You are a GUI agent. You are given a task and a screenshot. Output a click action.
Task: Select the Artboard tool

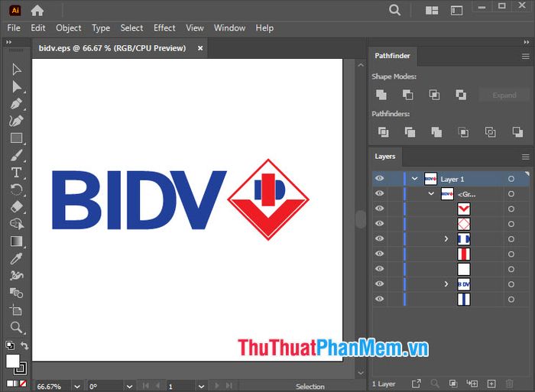tap(16, 309)
